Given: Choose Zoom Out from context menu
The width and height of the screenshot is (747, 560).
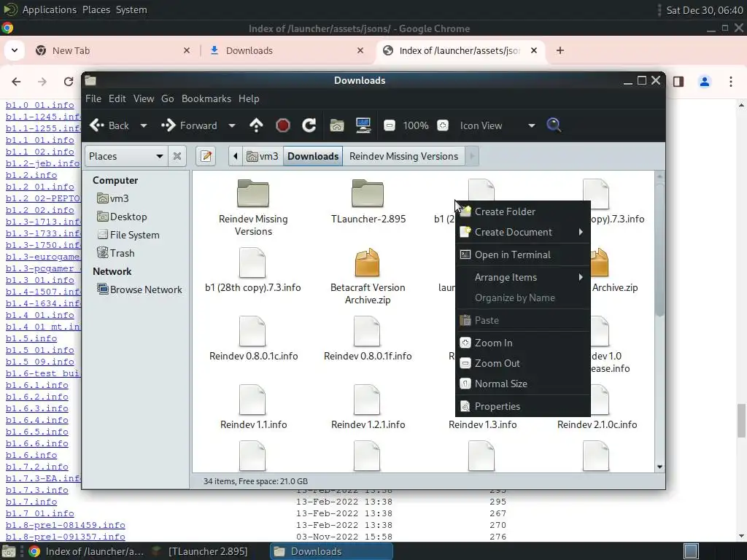Looking at the screenshot, I should [522, 363].
